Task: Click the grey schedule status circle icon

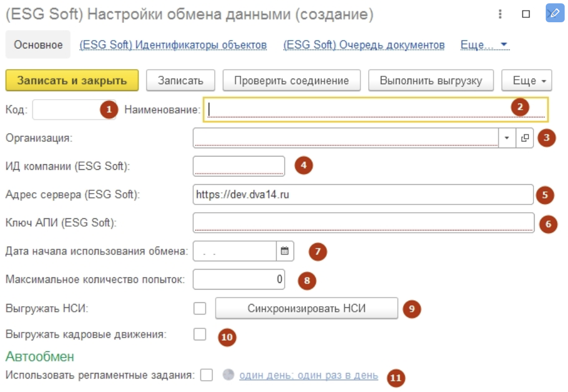Action: (x=228, y=375)
